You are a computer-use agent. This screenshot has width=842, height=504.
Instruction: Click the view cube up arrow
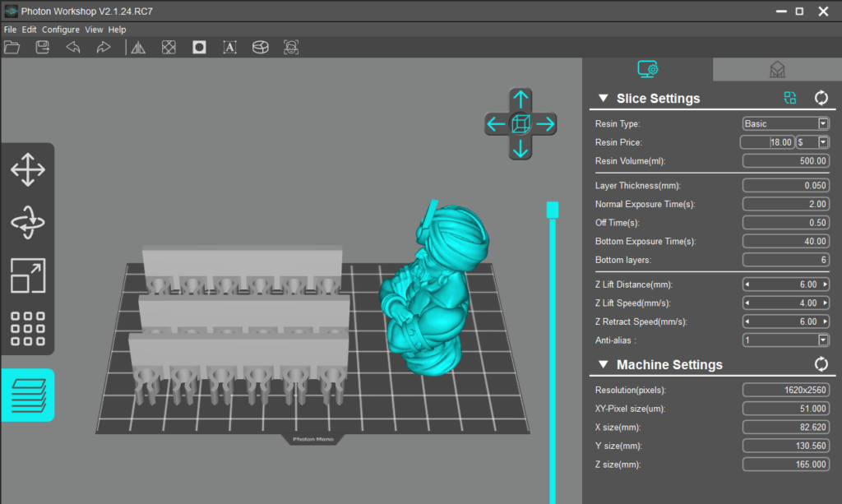(x=520, y=100)
